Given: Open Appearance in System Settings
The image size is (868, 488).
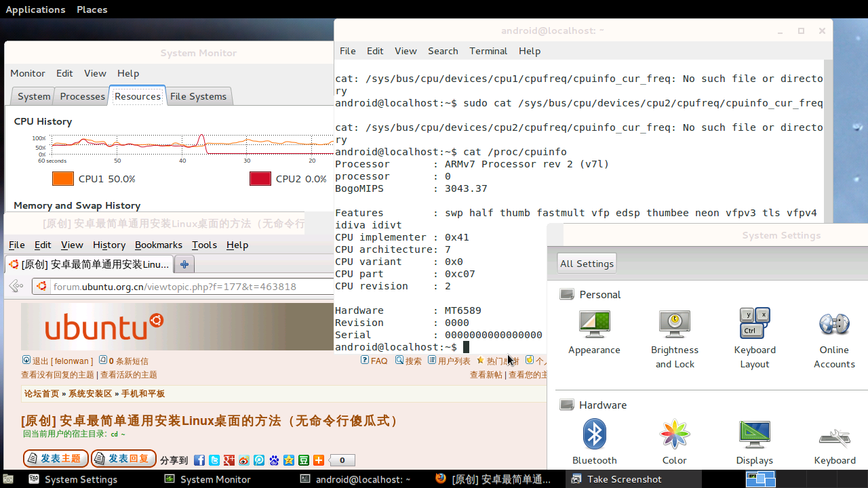Looking at the screenshot, I should [594, 332].
